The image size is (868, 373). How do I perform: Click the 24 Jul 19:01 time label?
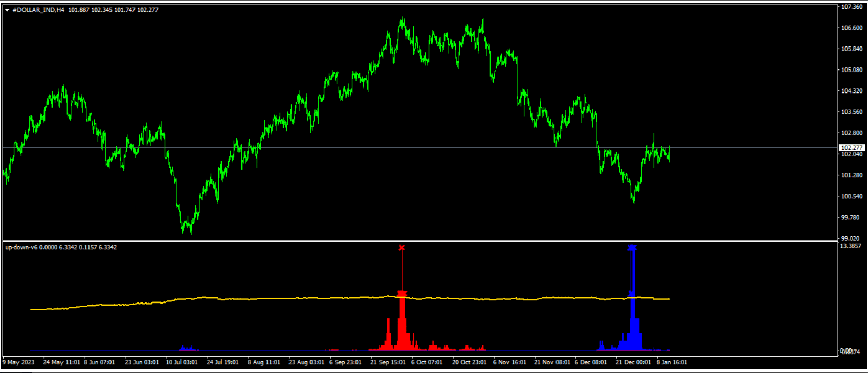pyautogui.click(x=222, y=362)
